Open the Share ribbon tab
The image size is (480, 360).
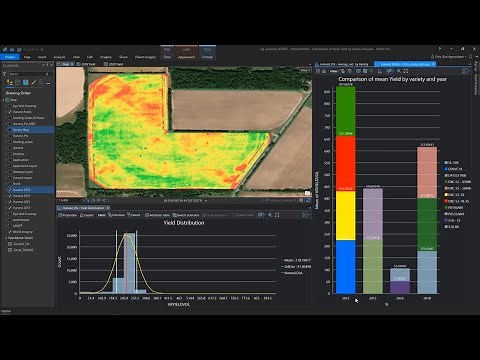point(123,57)
